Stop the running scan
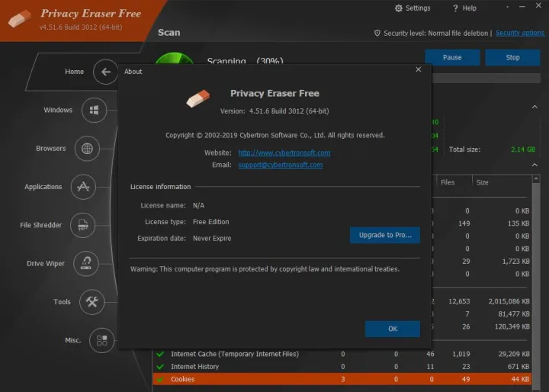This screenshot has height=392, width=549. click(x=512, y=57)
